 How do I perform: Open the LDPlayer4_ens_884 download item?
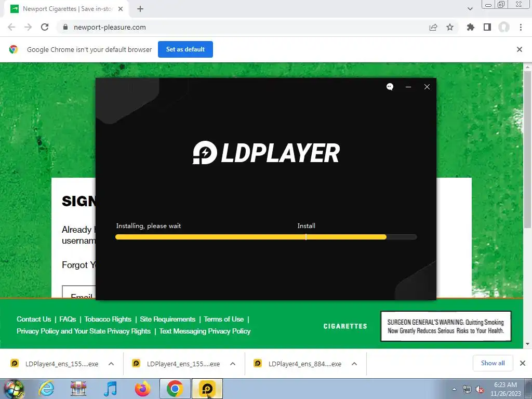299,364
